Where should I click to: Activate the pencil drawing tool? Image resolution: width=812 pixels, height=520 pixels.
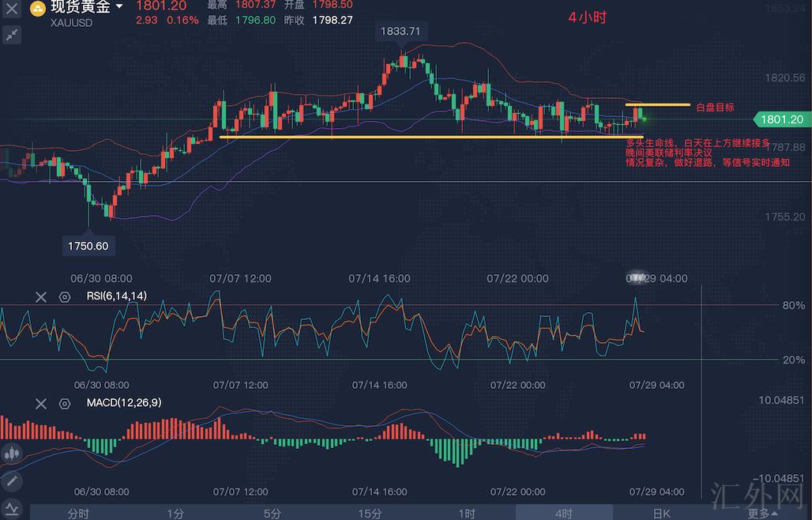coord(12,480)
